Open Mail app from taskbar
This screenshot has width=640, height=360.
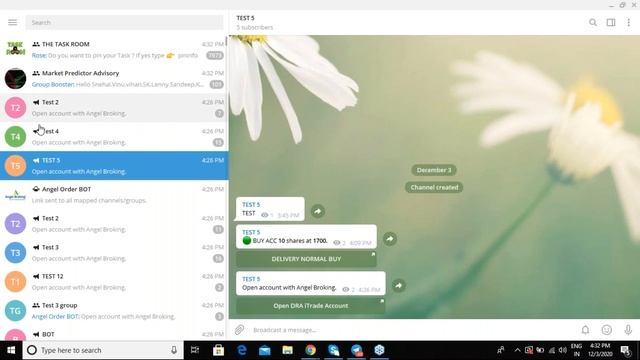point(264,350)
